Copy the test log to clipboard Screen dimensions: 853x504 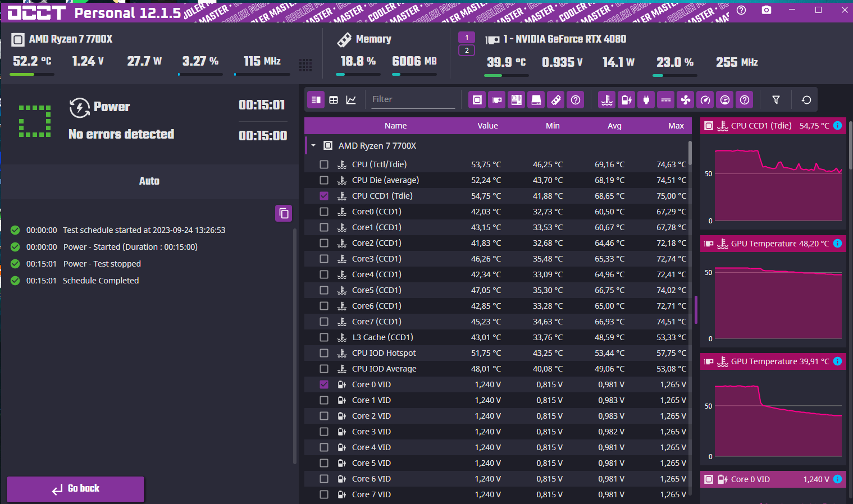(x=284, y=213)
